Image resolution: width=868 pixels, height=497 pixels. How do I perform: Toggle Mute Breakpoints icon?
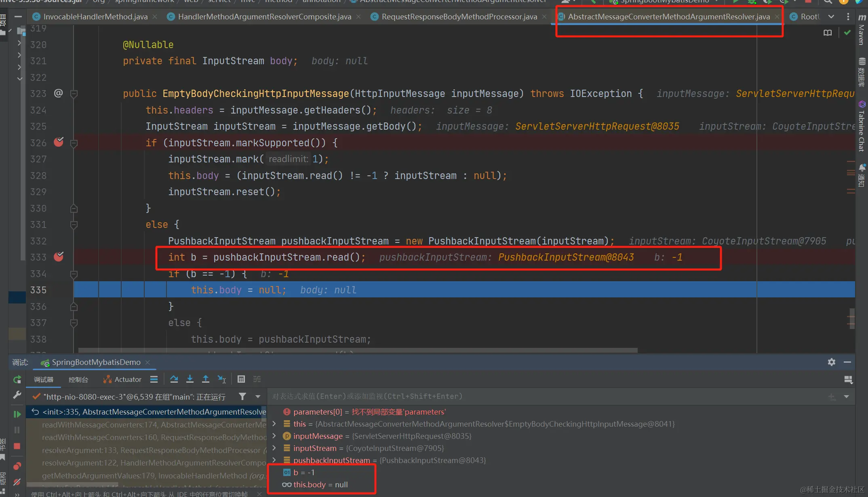[x=17, y=482]
